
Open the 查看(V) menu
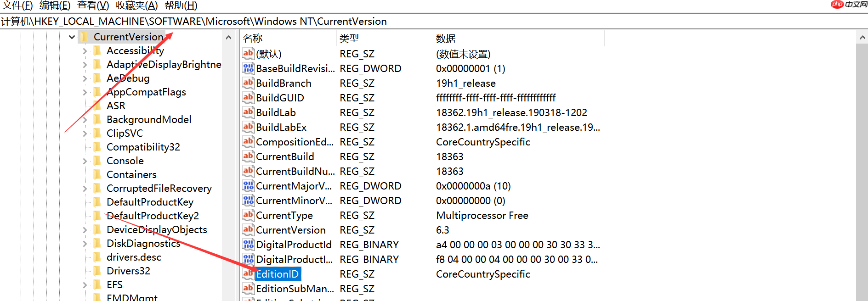[x=93, y=6]
